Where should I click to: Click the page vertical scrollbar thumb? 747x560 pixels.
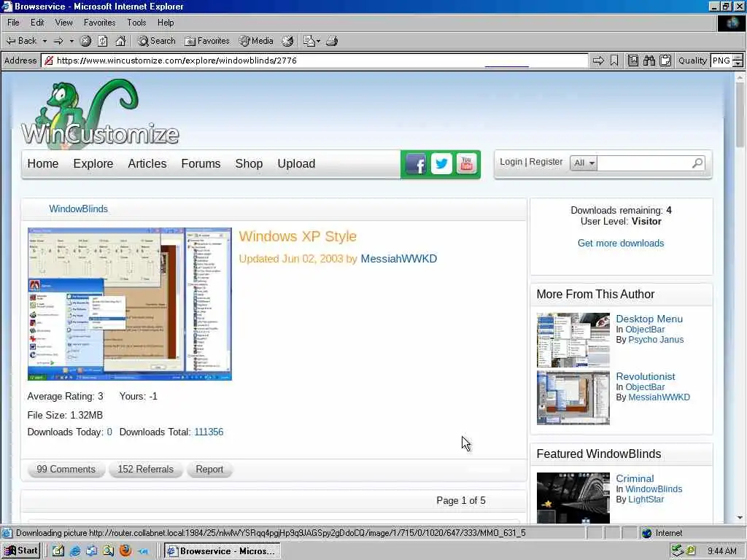pyautogui.click(x=740, y=115)
